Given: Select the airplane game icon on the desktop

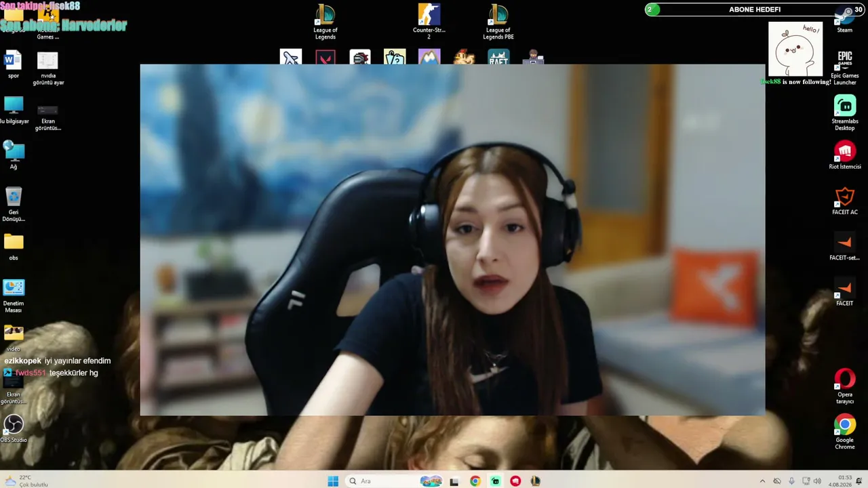Looking at the screenshot, I should click(290, 57).
